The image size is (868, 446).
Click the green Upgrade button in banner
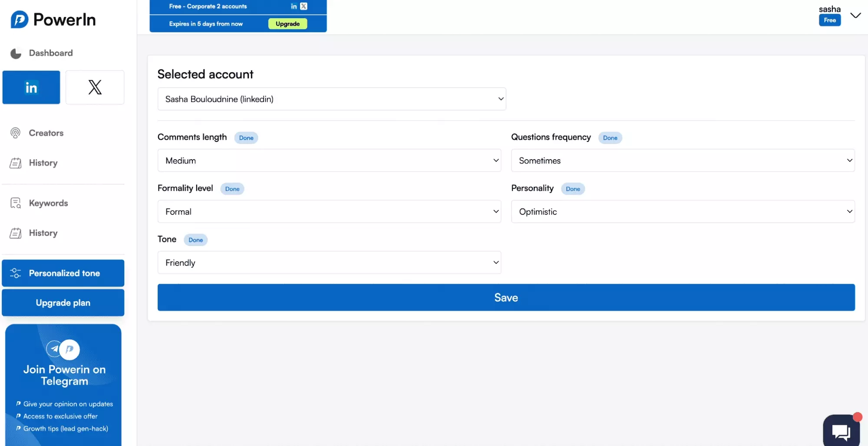[x=287, y=24]
